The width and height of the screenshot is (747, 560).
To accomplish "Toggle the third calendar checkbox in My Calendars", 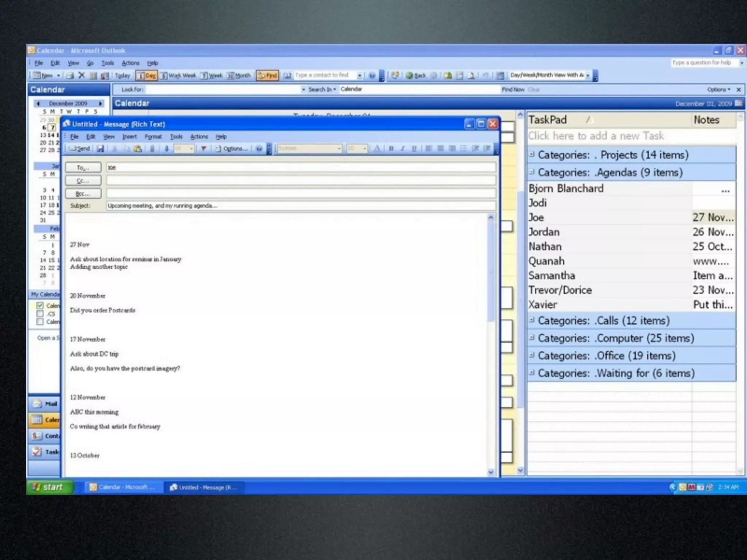I will coord(40,322).
